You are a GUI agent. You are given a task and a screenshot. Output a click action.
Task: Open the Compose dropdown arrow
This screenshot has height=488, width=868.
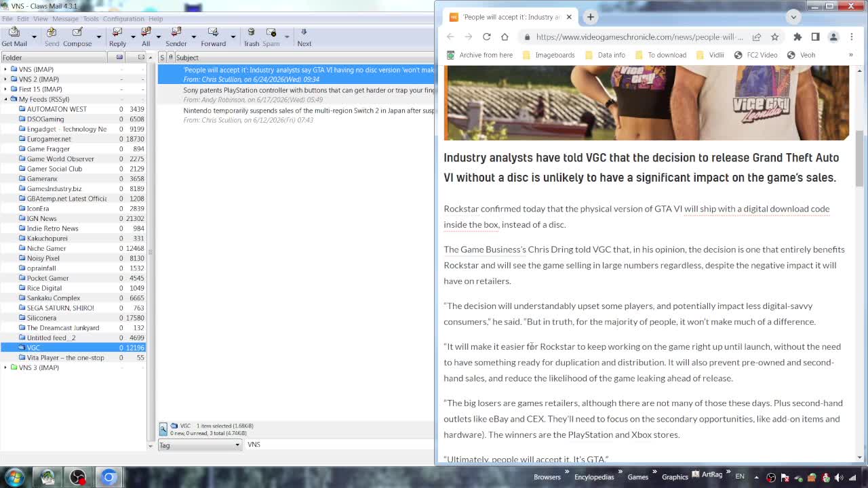tap(98, 37)
